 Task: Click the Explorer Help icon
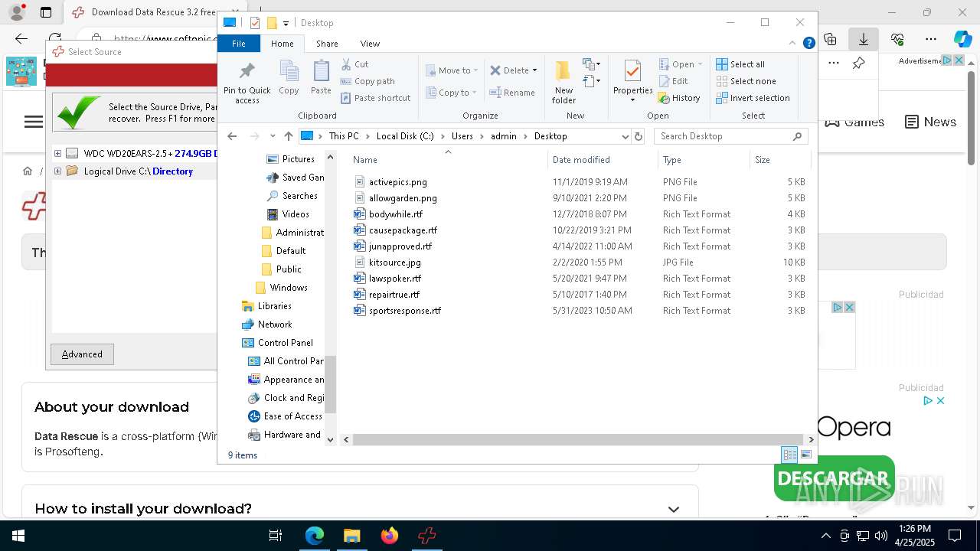point(808,44)
